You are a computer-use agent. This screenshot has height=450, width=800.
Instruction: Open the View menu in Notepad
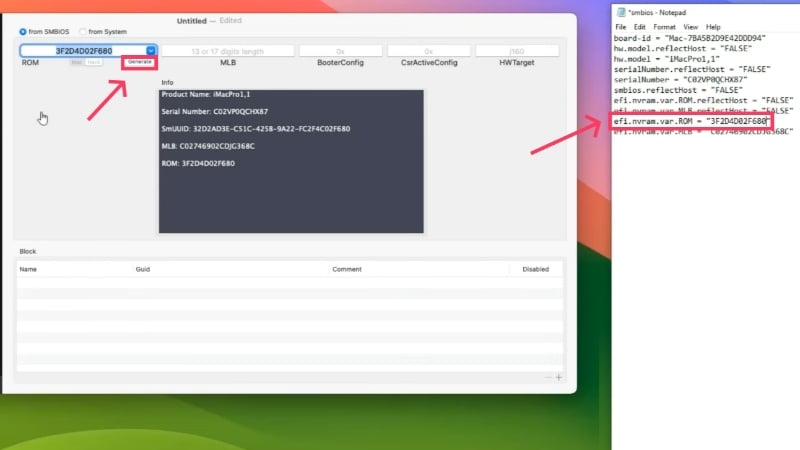(x=690, y=27)
